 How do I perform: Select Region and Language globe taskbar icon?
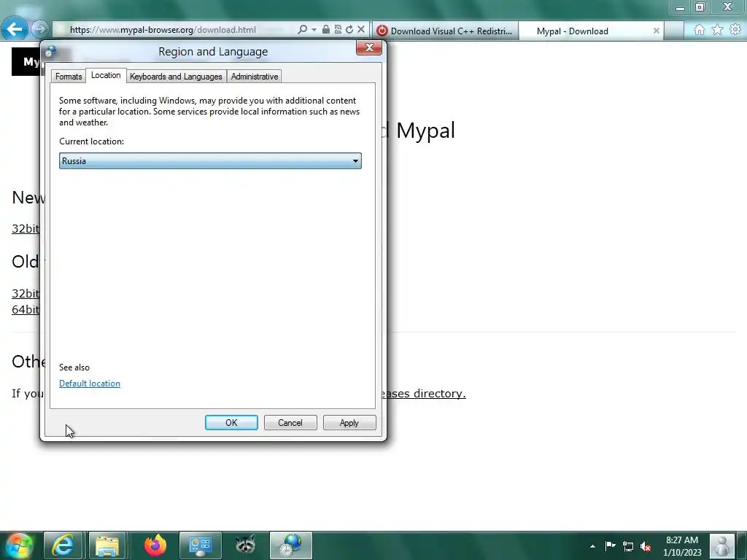coord(290,545)
